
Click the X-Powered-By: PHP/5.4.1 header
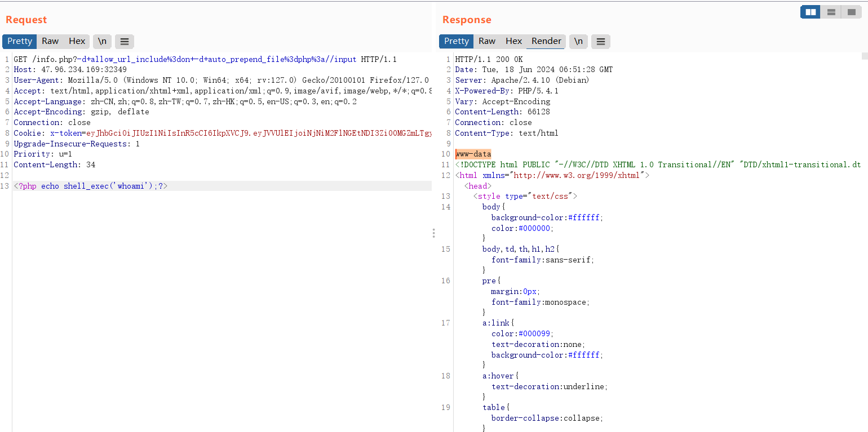click(x=507, y=91)
